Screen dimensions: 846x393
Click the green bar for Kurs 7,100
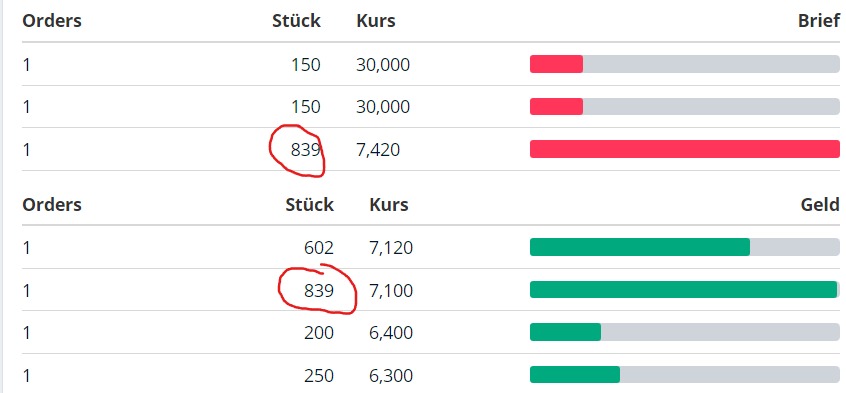pos(684,289)
